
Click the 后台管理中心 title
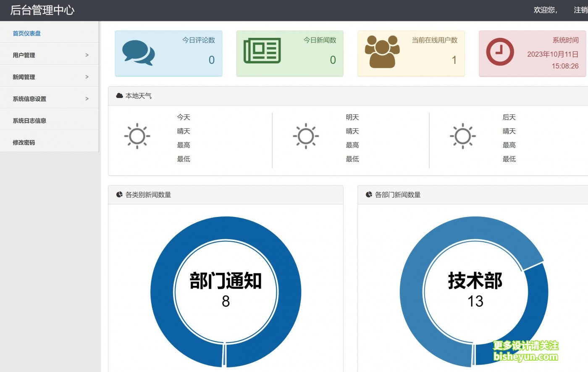(x=43, y=10)
